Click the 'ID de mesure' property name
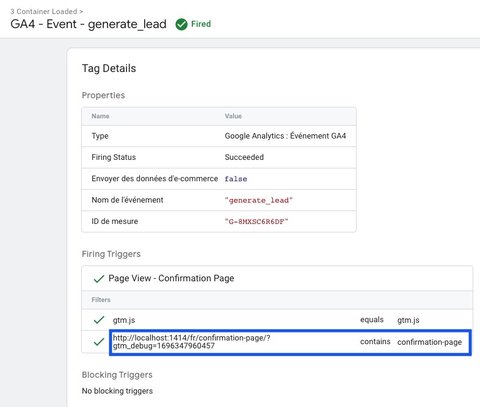480x407 pixels. tap(115, 221)
